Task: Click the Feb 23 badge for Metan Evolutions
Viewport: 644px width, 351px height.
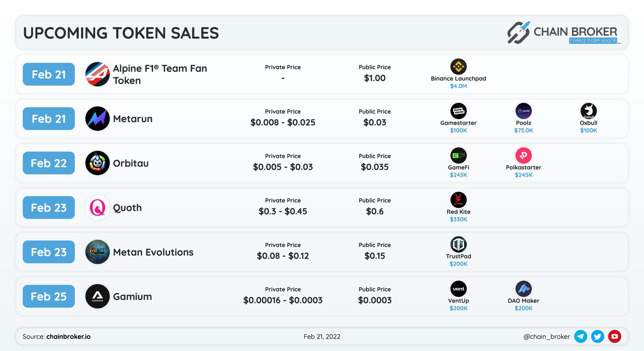Action: pyautogui.click(x=49, y=252)
